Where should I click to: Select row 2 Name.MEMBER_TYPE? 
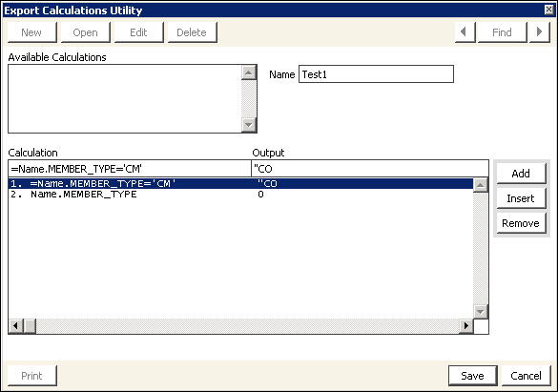tap(240, 195)
